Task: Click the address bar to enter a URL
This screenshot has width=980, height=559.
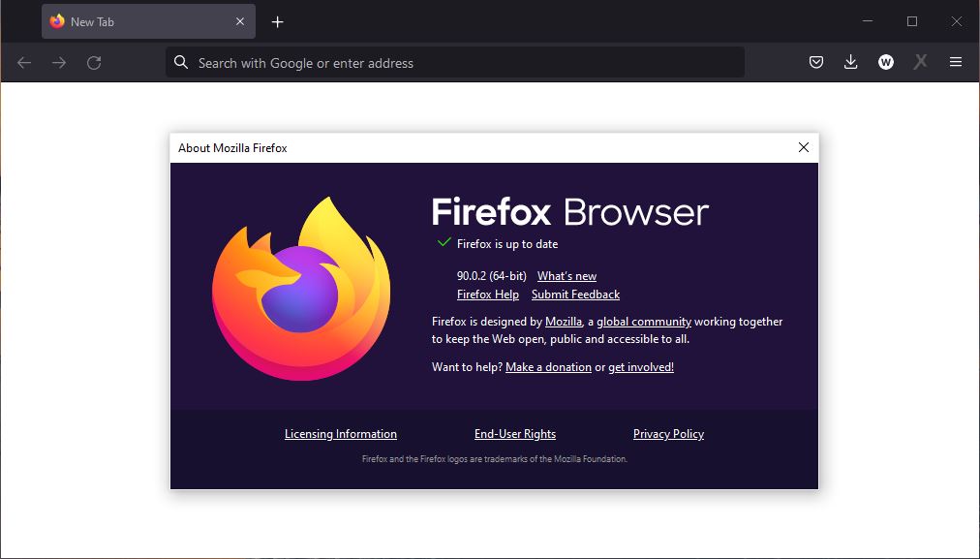Action: tap(455, 61)
